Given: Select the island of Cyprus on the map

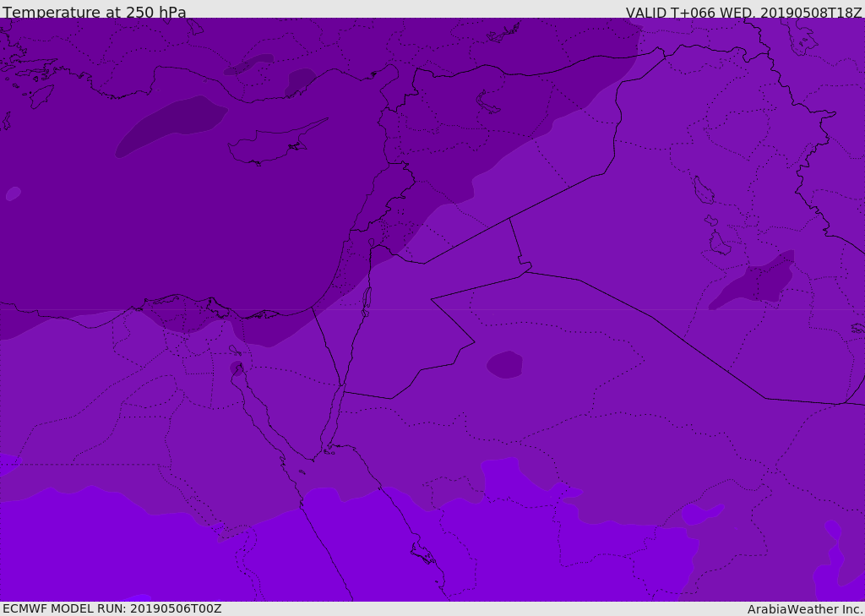Looking at the screenshot, I should click(264, 147).
